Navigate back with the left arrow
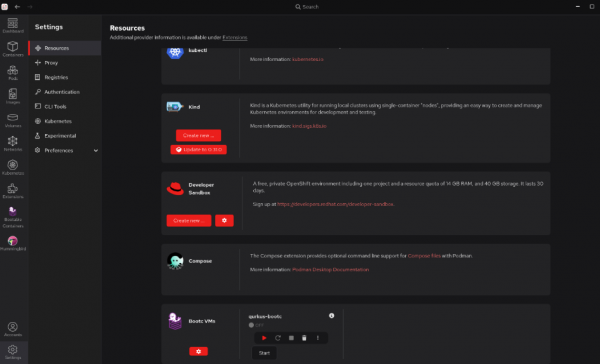The height and width of the screenshot is (364, 600). pyautogui.click(x=17, y=7)
